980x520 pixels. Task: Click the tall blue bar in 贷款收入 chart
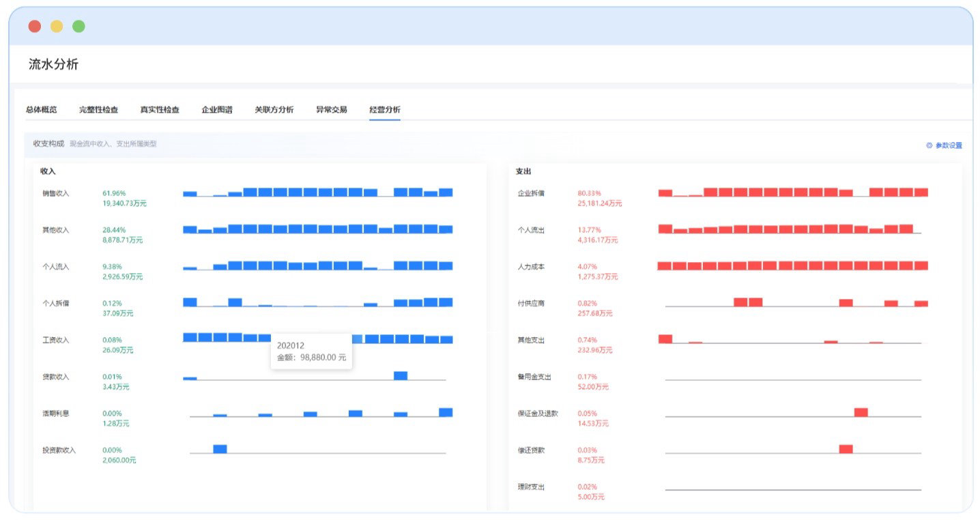coord(401,375)
